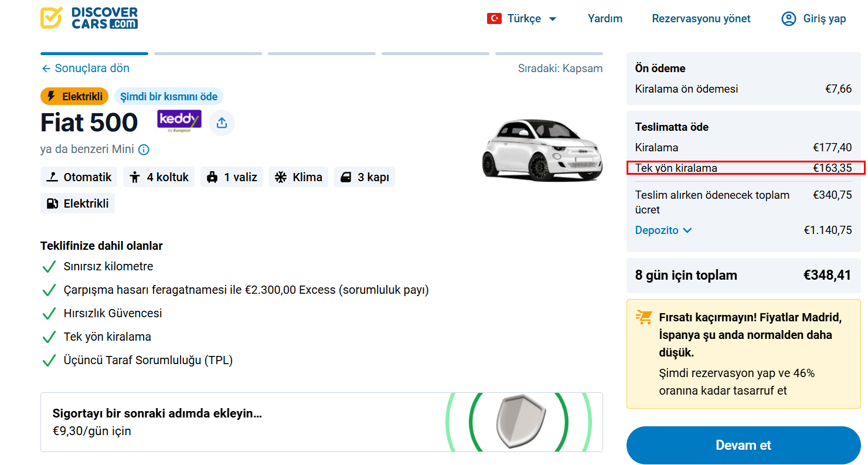
Task: Click the Giriş yap user icon
Action: coord(789,19)
